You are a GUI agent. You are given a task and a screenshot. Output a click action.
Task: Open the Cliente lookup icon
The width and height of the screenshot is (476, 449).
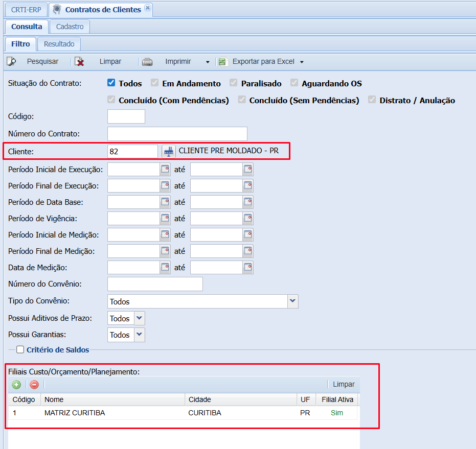[x=169, y=151]
